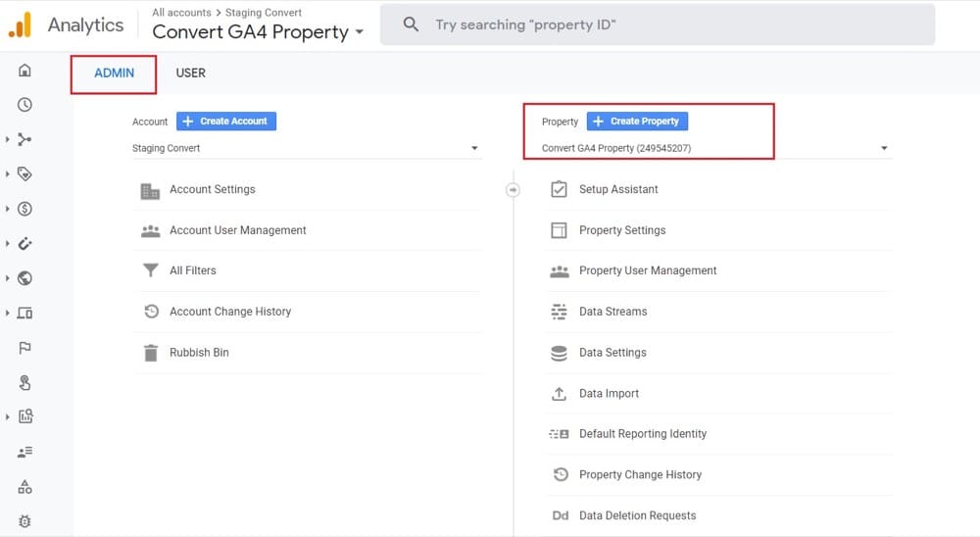The image size is (980, 537).
Task: Open the DebugView bug icon in sidebar
Action: [x=24, y=520]
